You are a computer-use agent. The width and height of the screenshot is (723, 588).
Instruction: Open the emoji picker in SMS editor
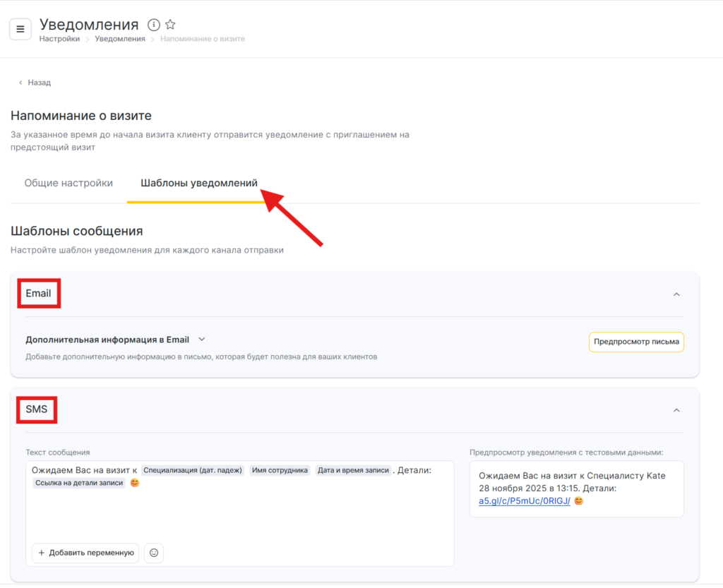click(x=154, y=553)
